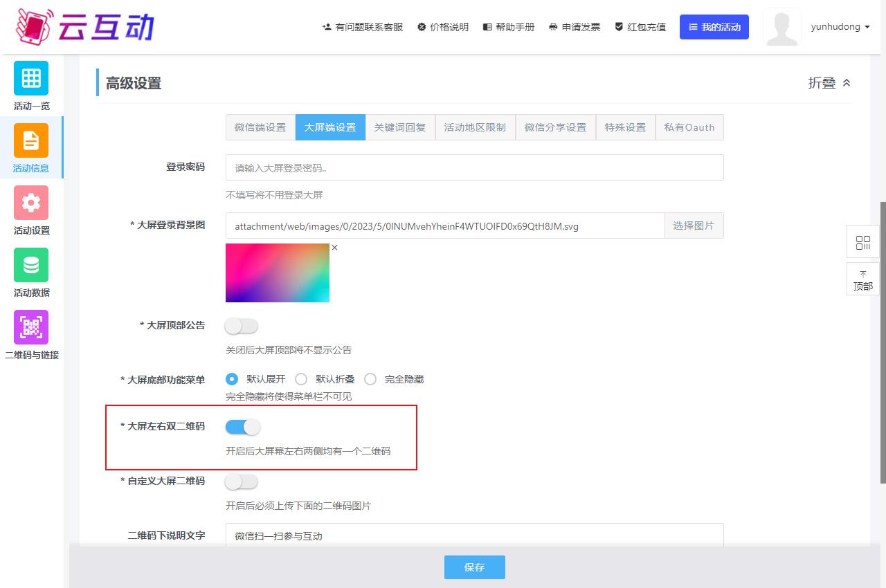886x588 pixels.
Task: Collapse the 高级设置 section via 折叠
Action: (x=829, y=83)
